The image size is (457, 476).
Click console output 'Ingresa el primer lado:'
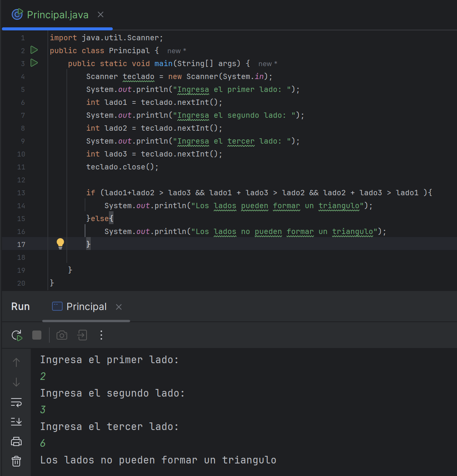pos(109,360)
